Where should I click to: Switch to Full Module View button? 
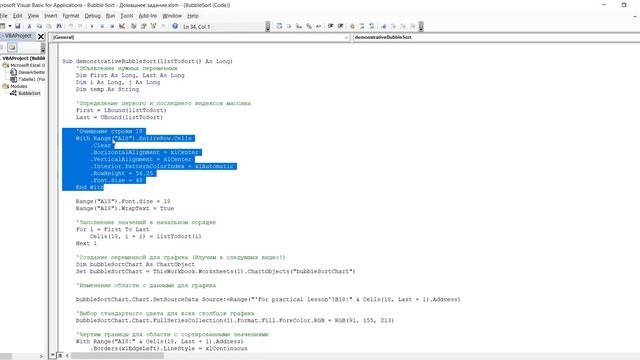pyautogui.click(x=60, y=356)
